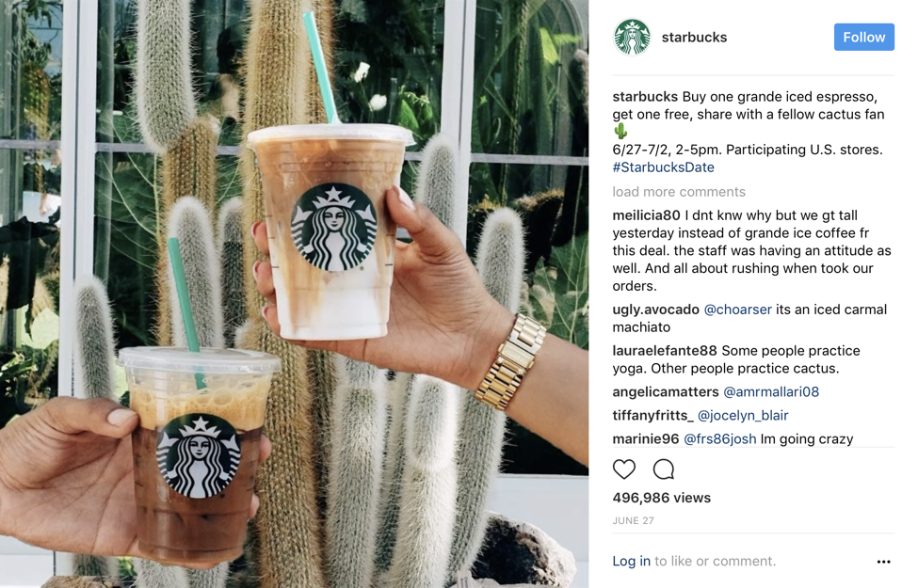Click the Starbucks cups video post

coord(294,294)
